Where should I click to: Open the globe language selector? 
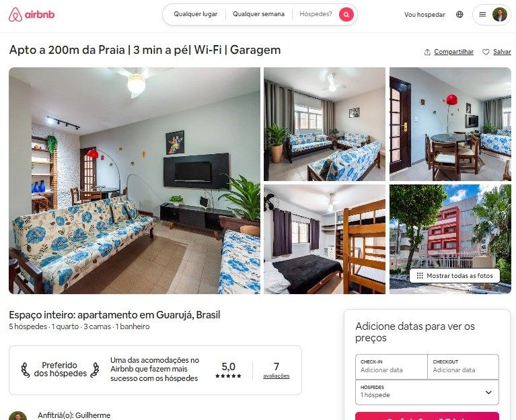(459, 15)
